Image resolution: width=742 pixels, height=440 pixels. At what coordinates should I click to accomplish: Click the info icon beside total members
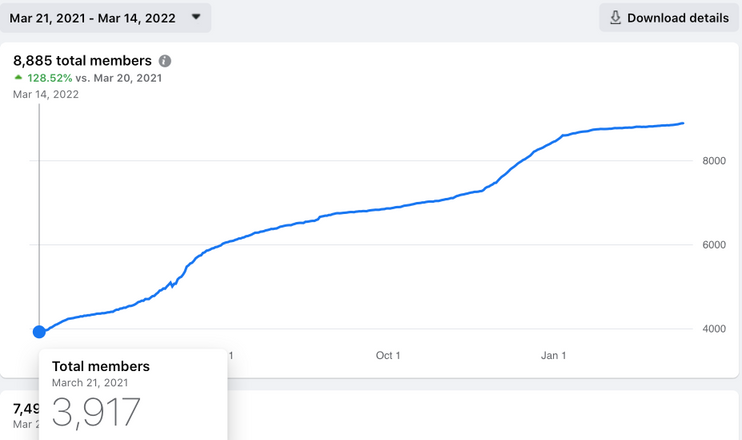(x=165, y=61)
